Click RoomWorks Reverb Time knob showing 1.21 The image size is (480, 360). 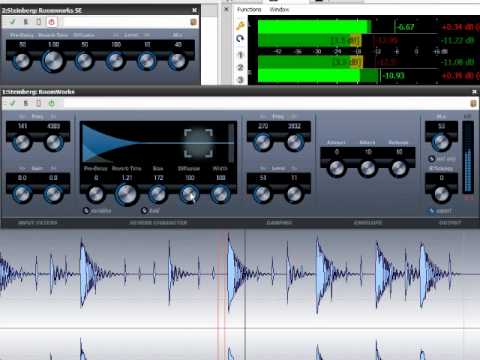tap(126, 194)
